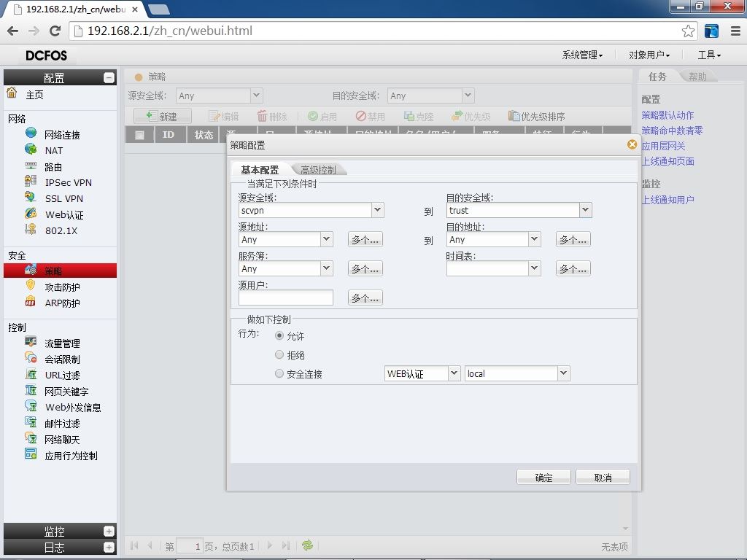Click the refresh icon in pagination bar
This screenshot has height=560, width=747.
(x=307, y=545)
